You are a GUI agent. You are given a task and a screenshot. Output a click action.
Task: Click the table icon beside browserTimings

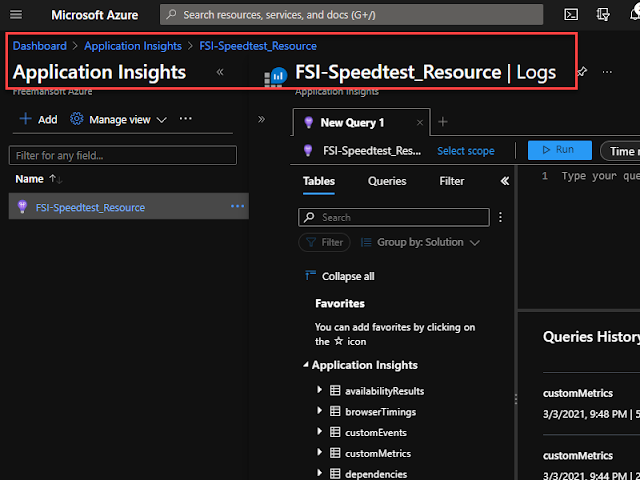tap(335, 411)
